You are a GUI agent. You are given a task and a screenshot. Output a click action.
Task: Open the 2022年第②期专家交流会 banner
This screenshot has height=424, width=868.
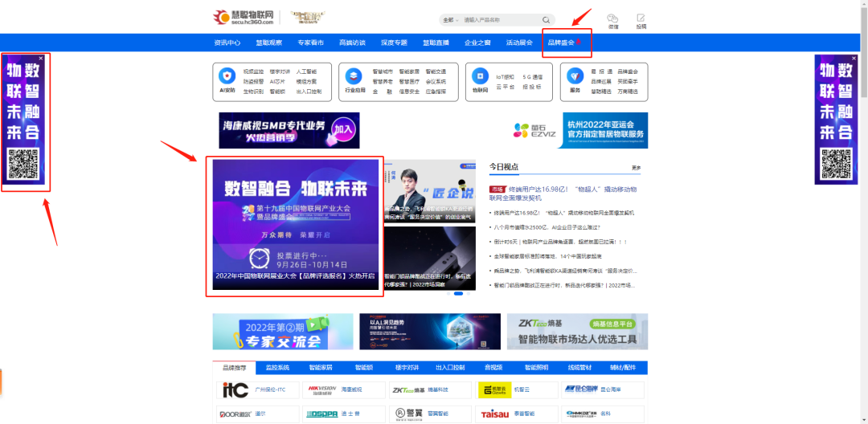[x=283, y=332]
